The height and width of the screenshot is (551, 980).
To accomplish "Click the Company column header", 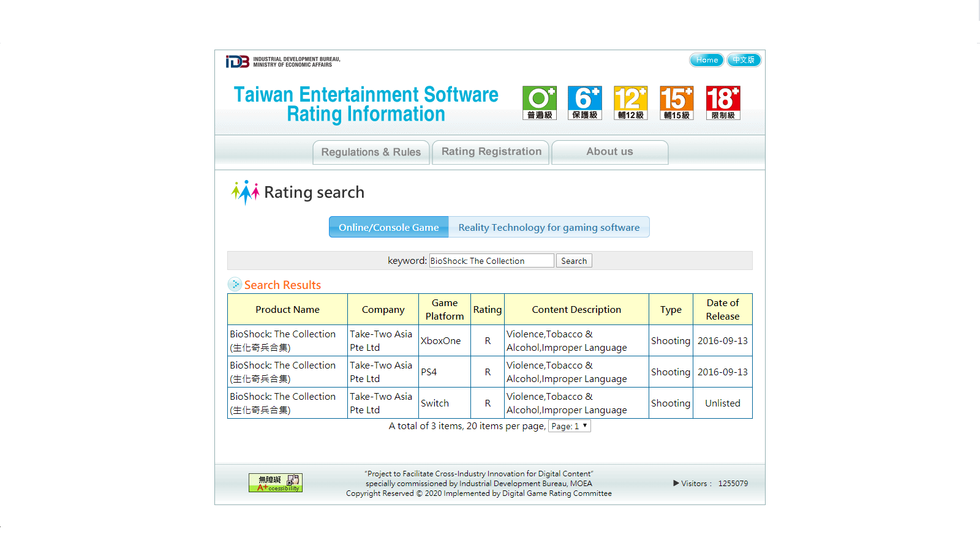I will click(383, 309).
